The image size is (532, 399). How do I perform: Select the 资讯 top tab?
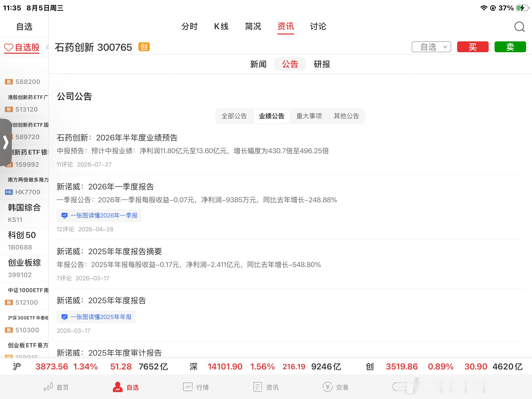[x=286, y=26]
